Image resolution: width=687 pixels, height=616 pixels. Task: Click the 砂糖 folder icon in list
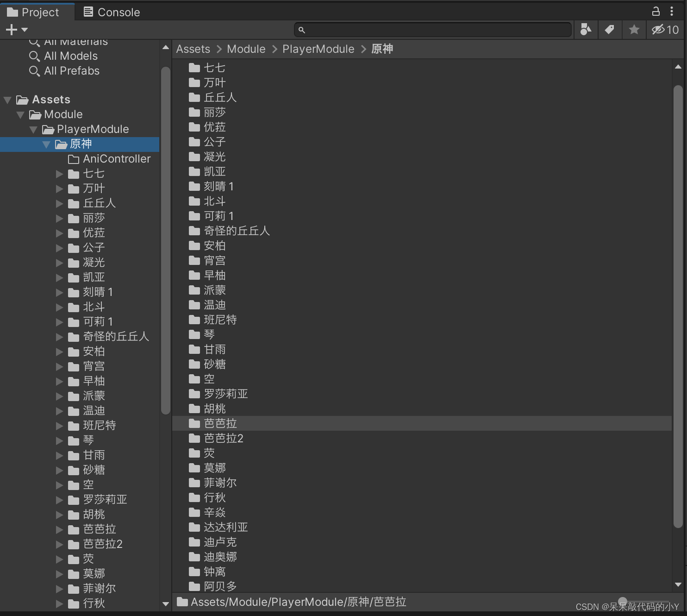[194, 365]
